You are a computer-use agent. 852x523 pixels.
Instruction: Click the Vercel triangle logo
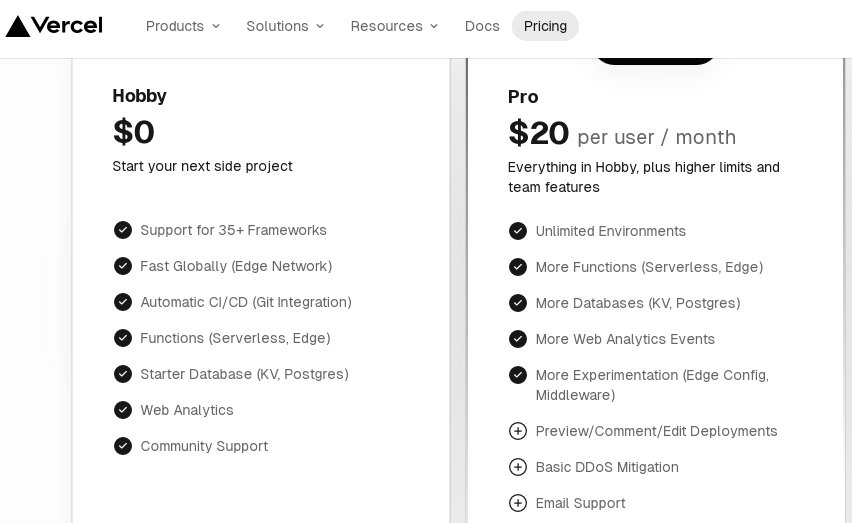[18, 26]
